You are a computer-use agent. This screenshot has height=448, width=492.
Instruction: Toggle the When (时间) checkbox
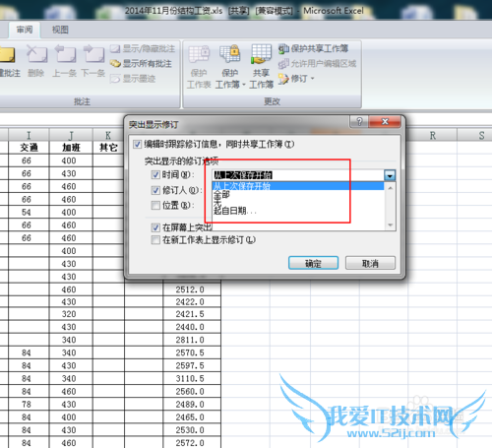pyautogui.click(x=155, y=174)
